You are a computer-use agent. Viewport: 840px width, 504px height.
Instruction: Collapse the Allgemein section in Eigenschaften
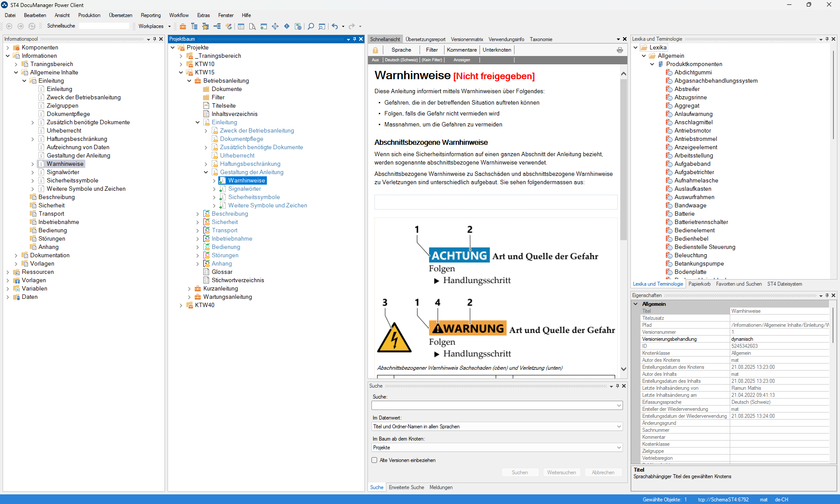(636, 304)
